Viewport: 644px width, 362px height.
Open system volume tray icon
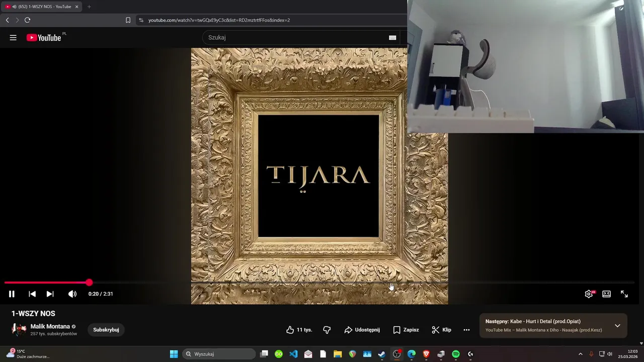point(610,354)
